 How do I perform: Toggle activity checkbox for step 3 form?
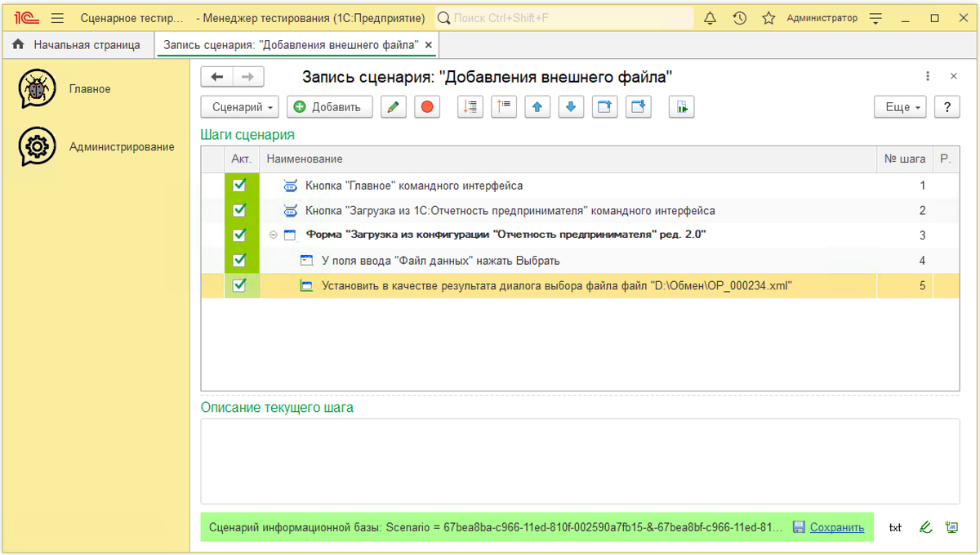[241, 235]
